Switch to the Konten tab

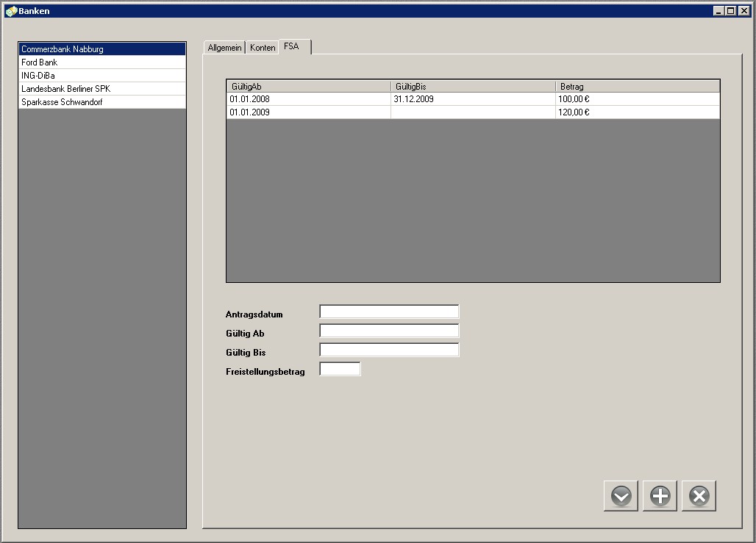tap(263, 47)
